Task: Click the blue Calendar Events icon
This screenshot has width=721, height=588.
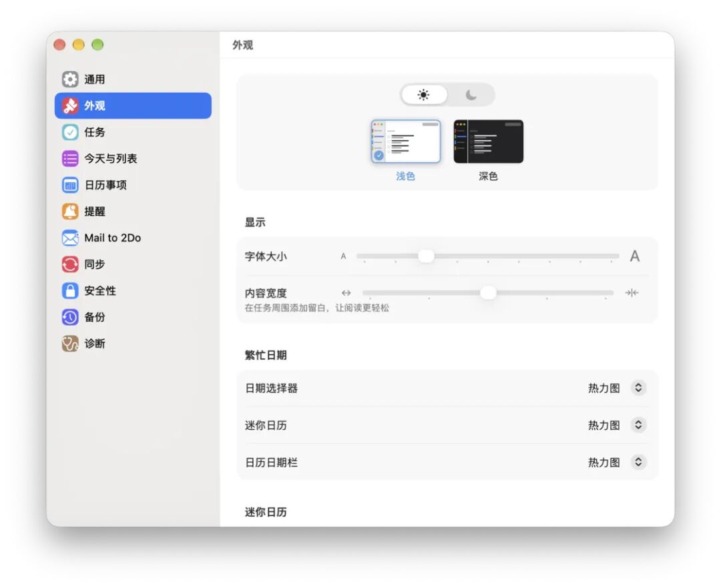Action: click(x=70, y=185)
